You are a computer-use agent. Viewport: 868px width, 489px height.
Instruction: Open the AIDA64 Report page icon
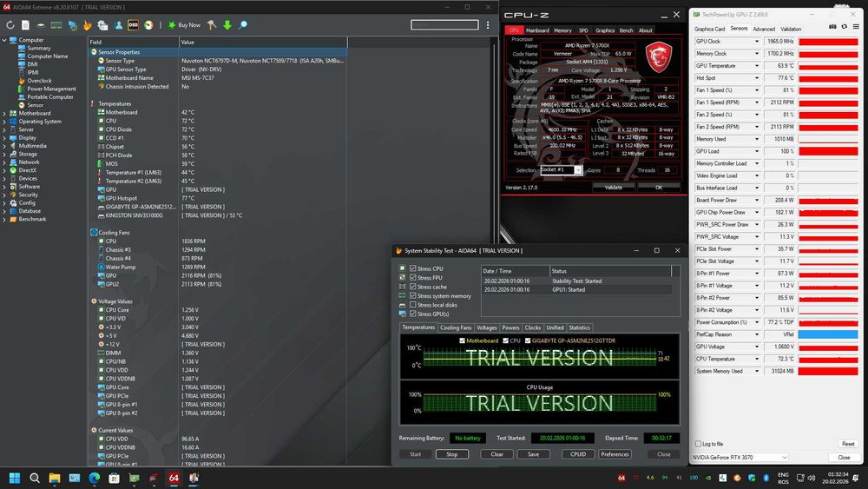tap(25, 25)
